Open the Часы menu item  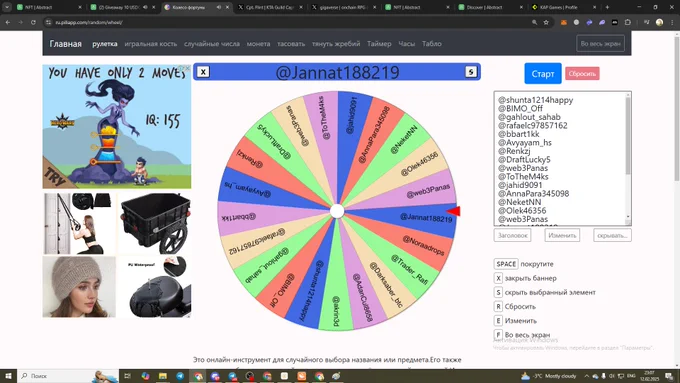(406, 44)
